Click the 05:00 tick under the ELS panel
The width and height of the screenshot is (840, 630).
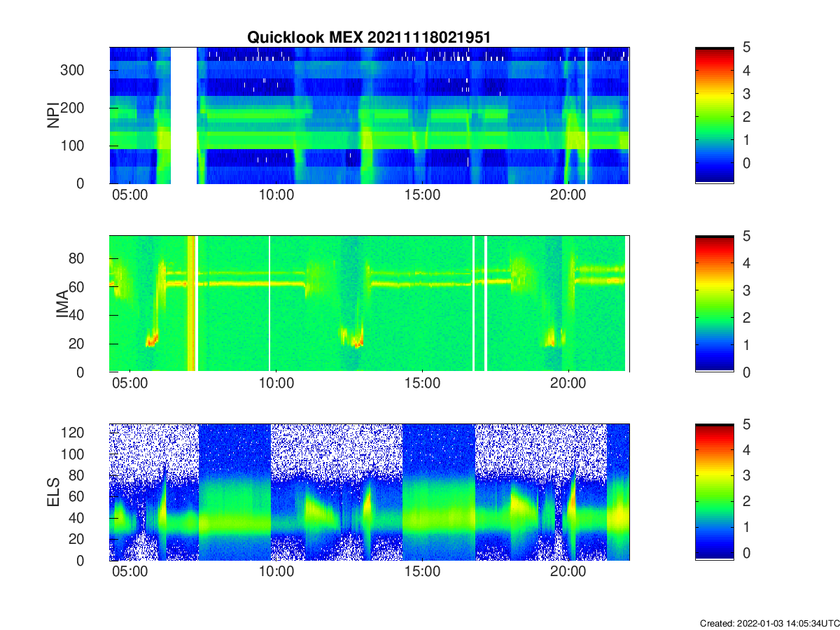point(130,573)
